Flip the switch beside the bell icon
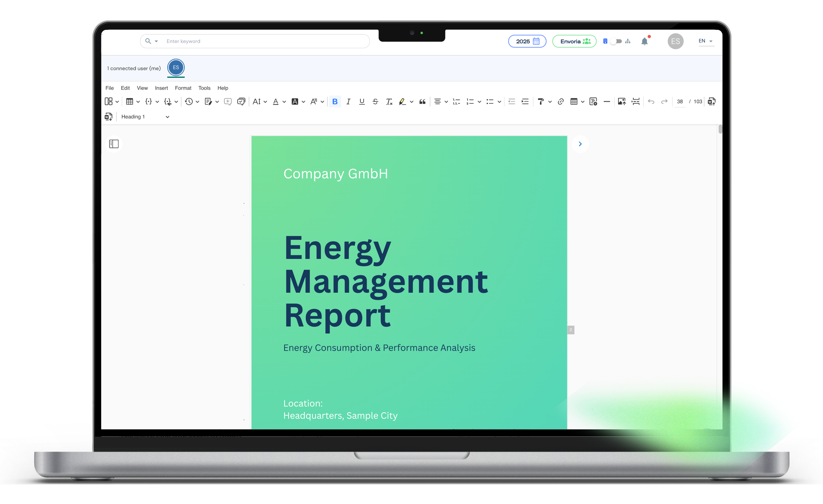The width and height of the screenshot is (823, 504). [616, 41]
